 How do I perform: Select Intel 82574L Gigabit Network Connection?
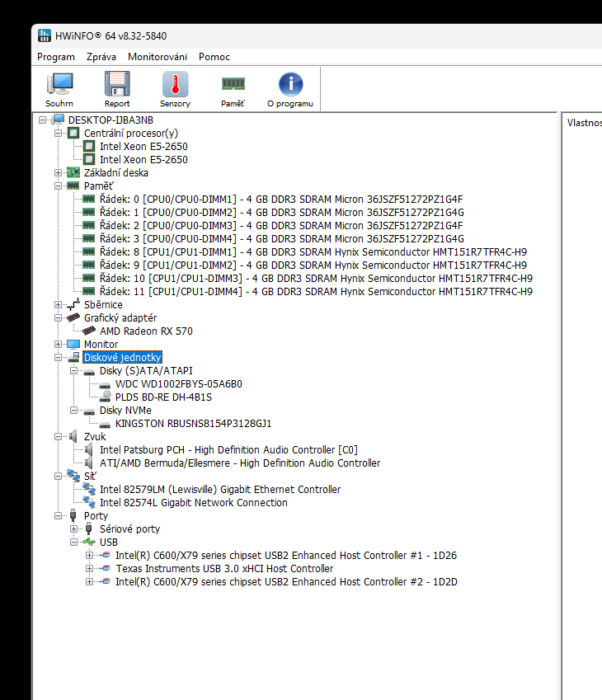tap(193, 502)
